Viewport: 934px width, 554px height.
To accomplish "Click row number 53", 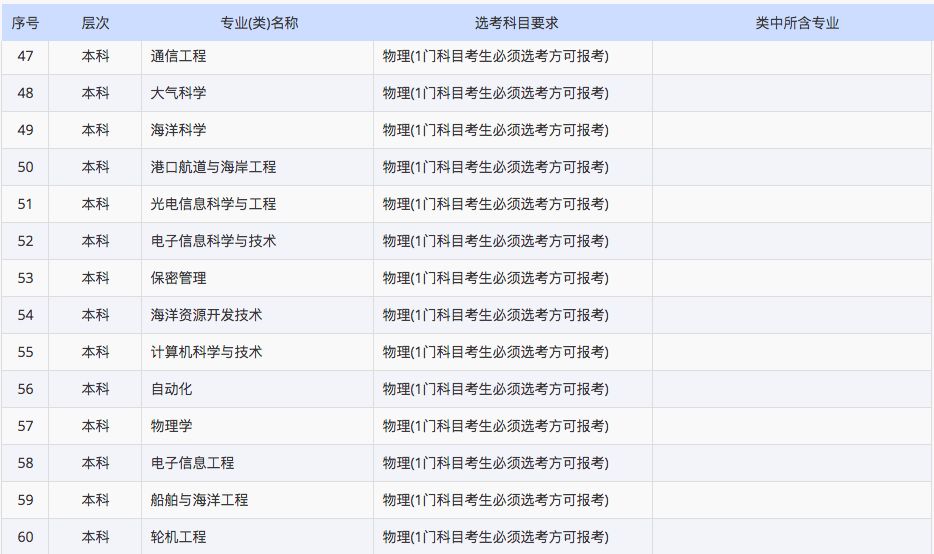I will 25,278.
